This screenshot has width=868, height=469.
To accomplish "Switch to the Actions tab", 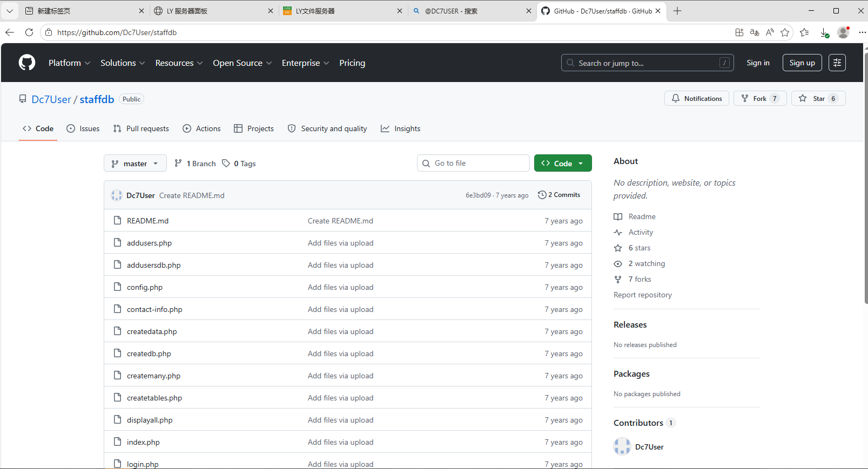I will pyautogui.click(x=201, y=128).
